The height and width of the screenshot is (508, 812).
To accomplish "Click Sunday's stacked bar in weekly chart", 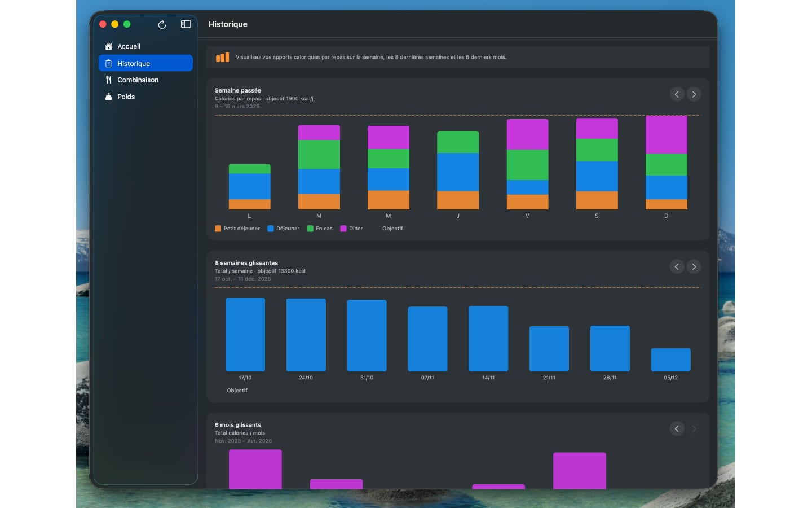I will 666,163.
